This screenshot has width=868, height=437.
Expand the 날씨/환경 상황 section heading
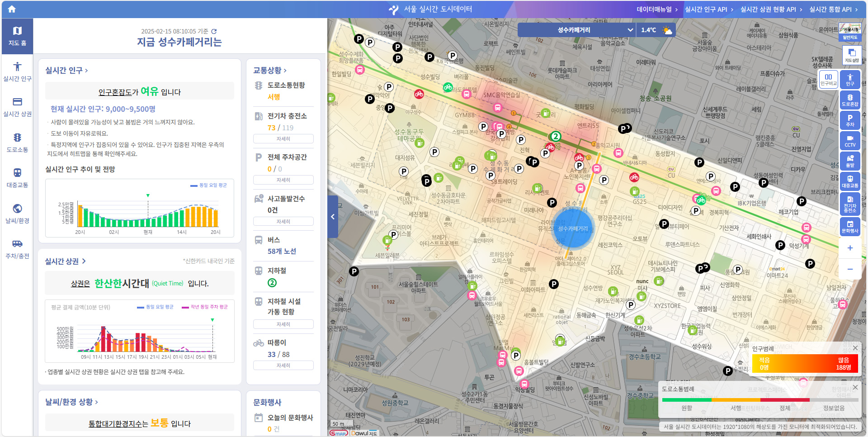[x=71, y=402]
